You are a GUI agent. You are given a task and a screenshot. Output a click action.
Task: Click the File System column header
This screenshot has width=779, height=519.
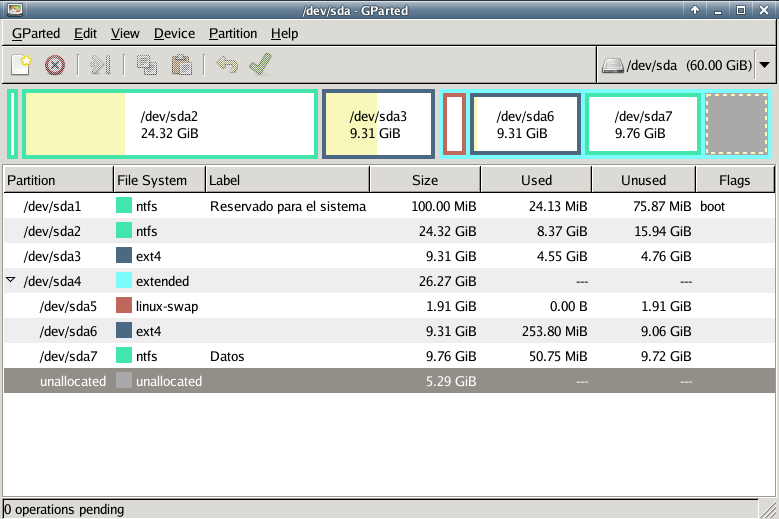click(x=159, y=180)
